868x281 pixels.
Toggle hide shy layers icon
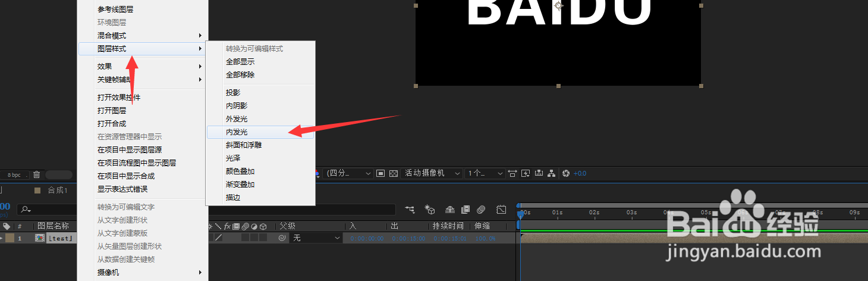click(450, 210)
